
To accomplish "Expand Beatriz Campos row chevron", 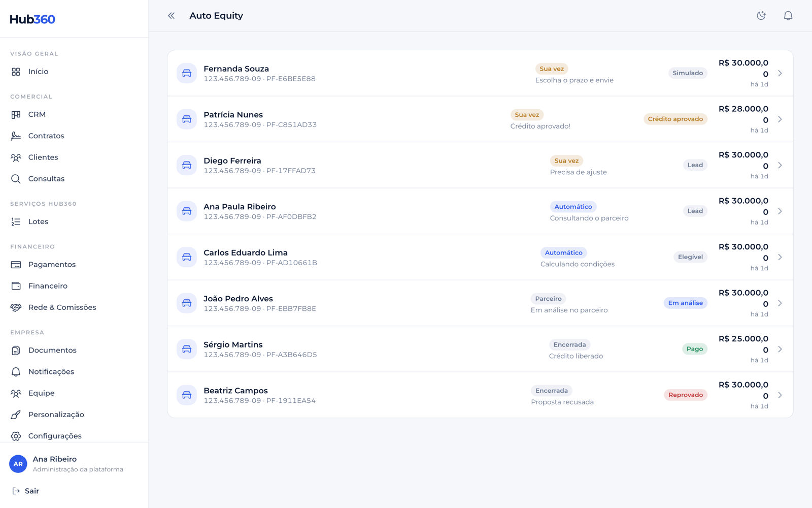I will tap(780, 395).
